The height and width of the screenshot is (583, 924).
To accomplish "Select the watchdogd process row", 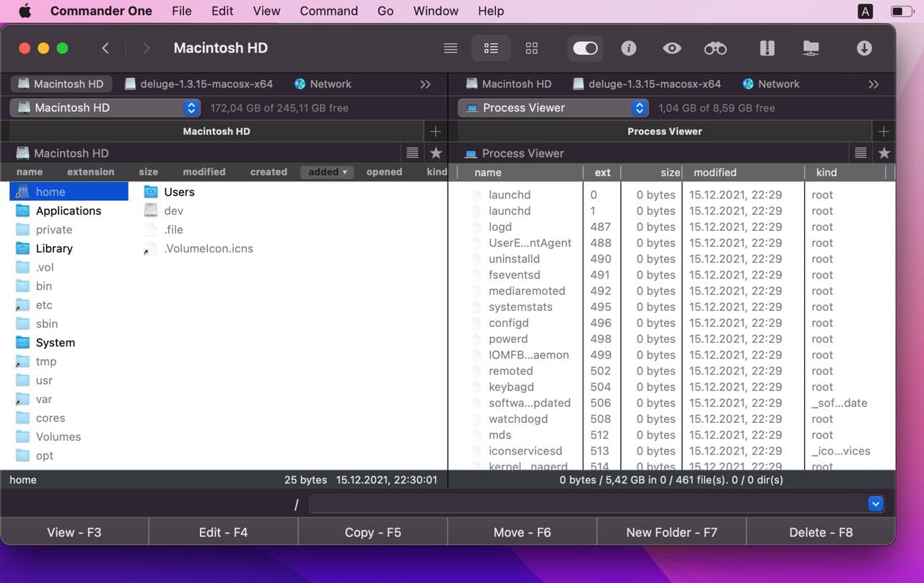I will point(671,418).
